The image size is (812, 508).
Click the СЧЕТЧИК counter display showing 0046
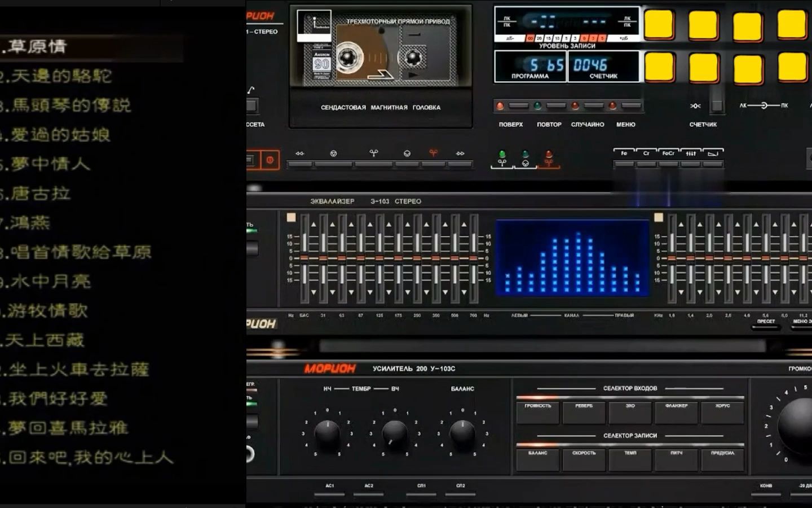(603, 67)
